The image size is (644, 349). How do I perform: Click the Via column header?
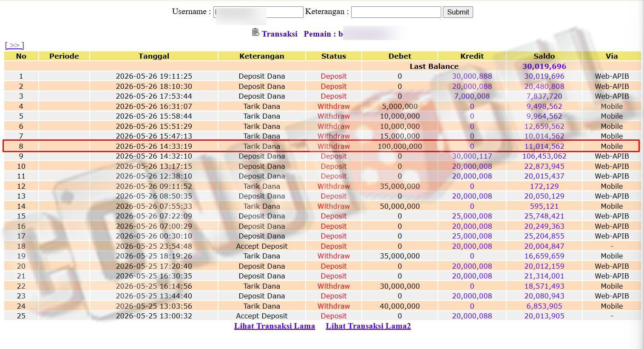[612, 56]
